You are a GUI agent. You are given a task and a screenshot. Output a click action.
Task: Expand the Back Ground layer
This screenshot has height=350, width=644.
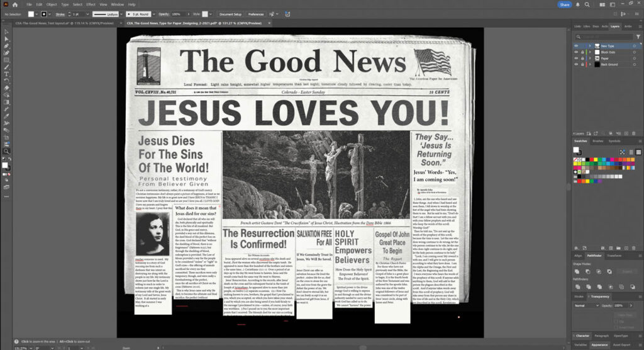[590, 65]
